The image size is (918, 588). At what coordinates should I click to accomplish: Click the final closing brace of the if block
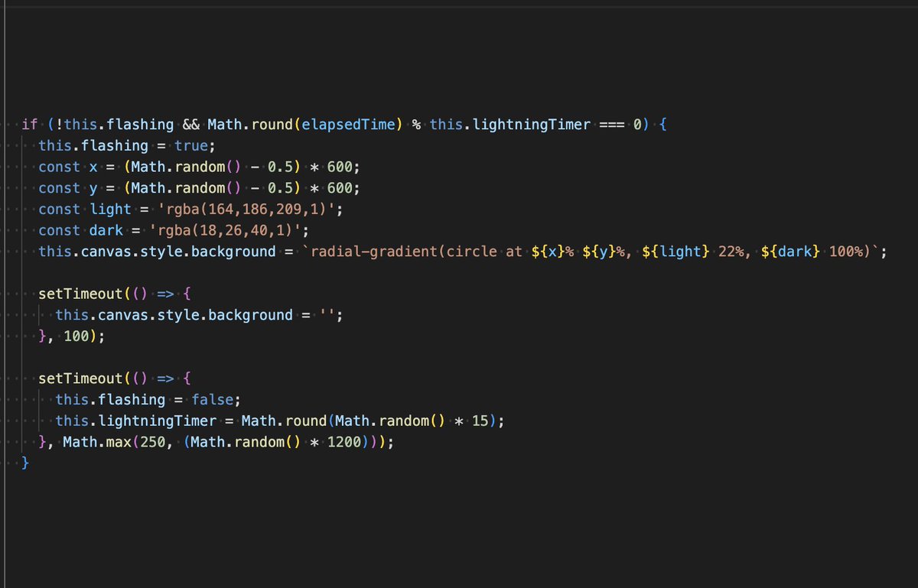[26, 463]
